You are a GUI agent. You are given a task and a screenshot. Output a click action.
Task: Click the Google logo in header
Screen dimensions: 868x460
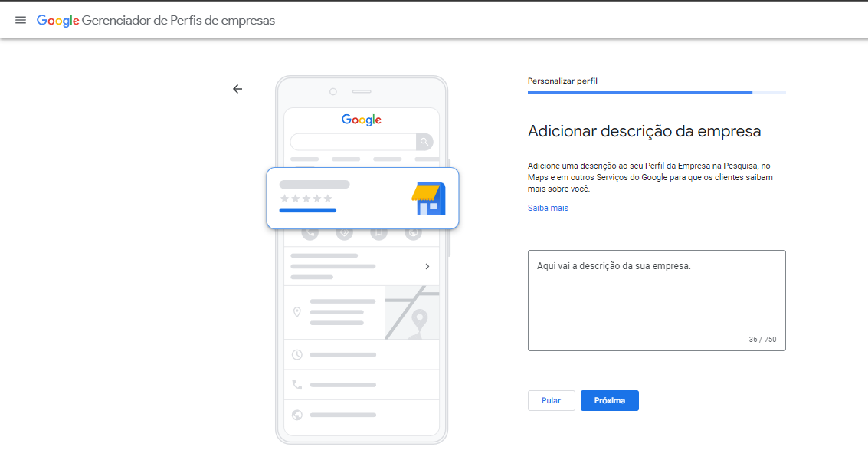(x=57, y=21)
